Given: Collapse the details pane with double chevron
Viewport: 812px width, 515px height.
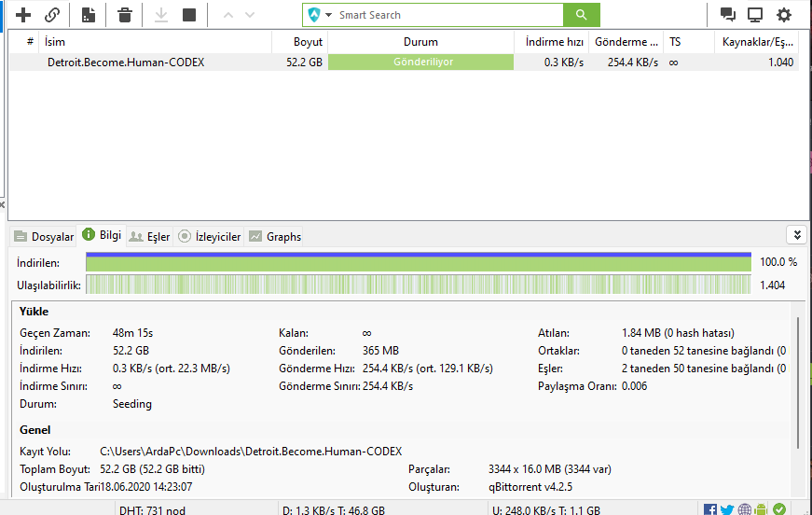Looking at the screenshot, I should click(797, 235).
